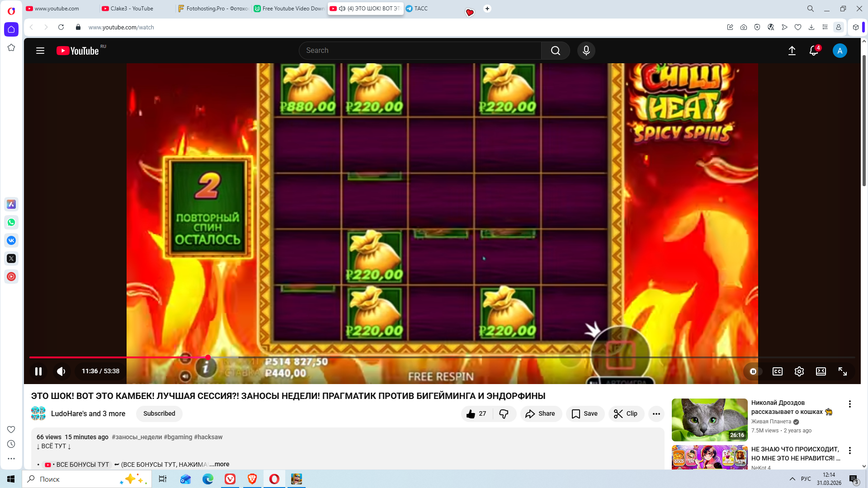This screenshot has width=868, height=488.
Task: Click the Share button
Action: 541,413
